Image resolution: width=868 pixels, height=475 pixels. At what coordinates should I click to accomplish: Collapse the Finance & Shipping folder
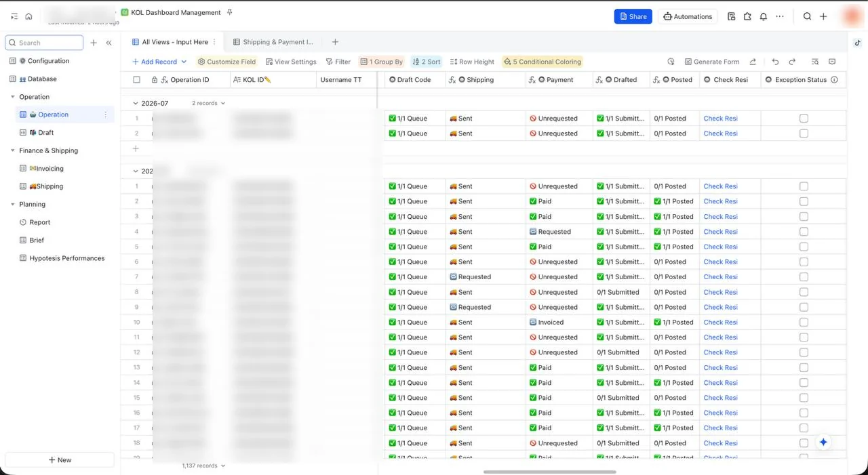[13, 150]
